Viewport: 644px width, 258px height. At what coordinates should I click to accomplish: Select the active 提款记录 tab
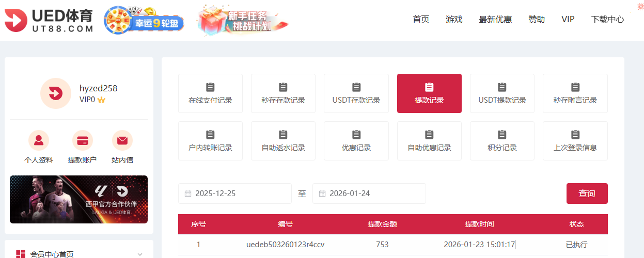coord(429,93)
